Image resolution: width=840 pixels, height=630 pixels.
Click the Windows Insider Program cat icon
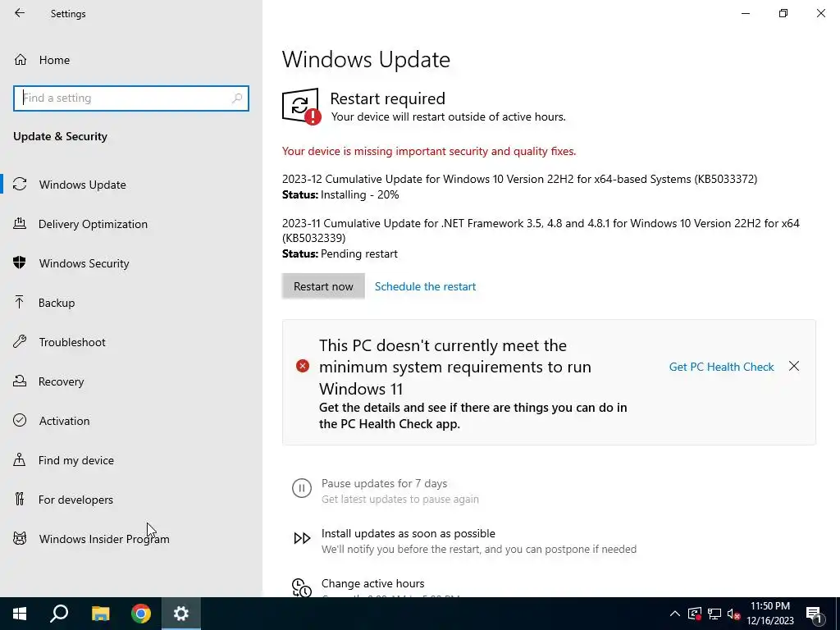20,538
